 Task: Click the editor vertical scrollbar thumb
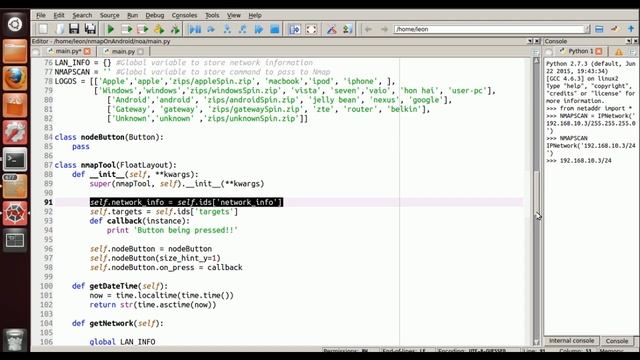[x=536, y=194]
